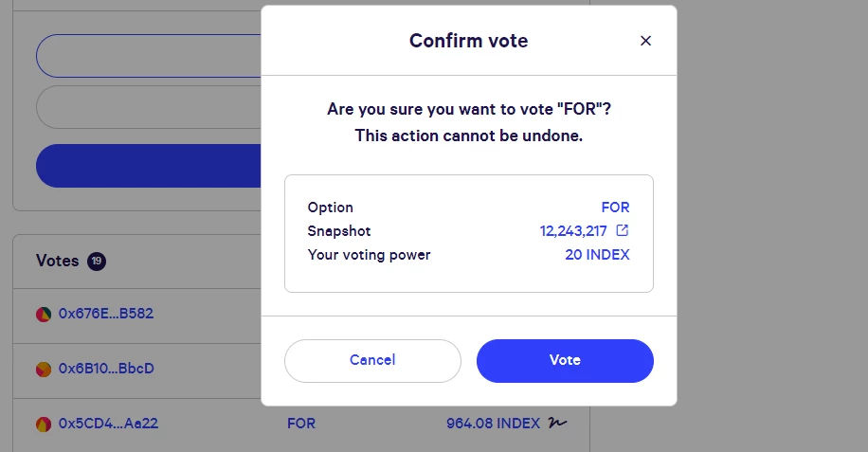This screenshot has height=452, width=868.
Task: Close the Confirm vote dialog
Action: (645, 41)
